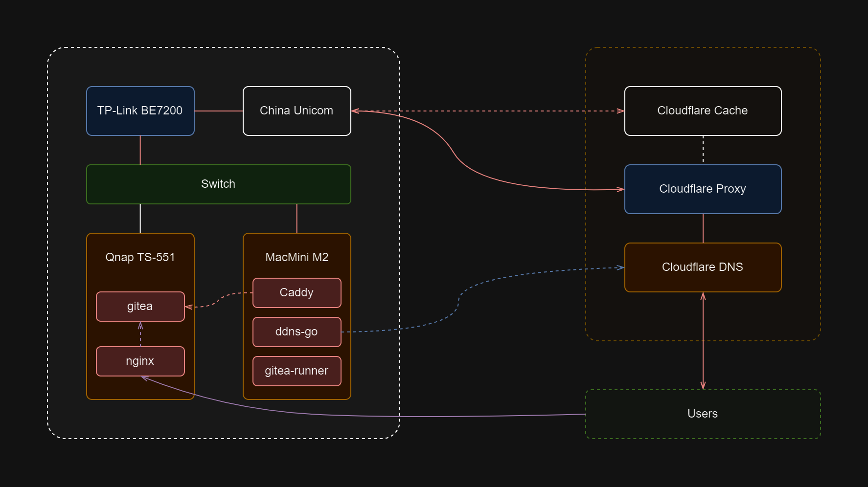The height and width of the screenshot is (487, 868).
Task: Click connector between Cloudflare Proxy and DNS
Action: pos(703,228)
